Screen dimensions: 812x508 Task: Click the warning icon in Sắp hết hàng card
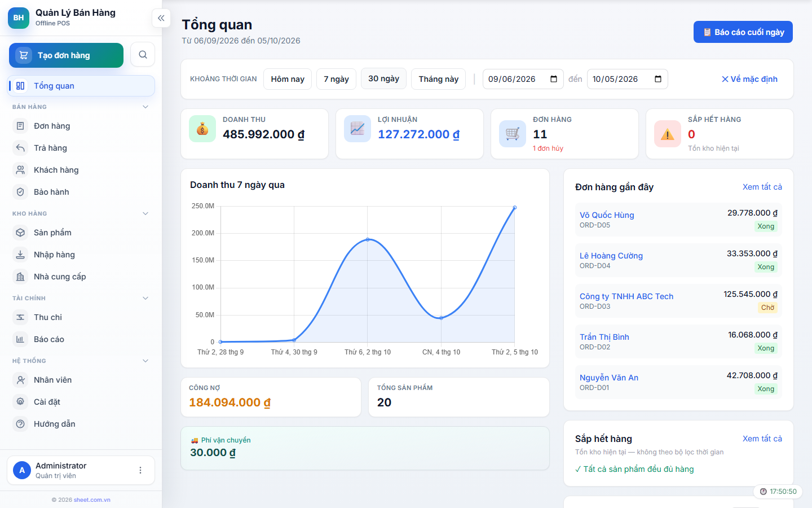click(x=668, y=134)
